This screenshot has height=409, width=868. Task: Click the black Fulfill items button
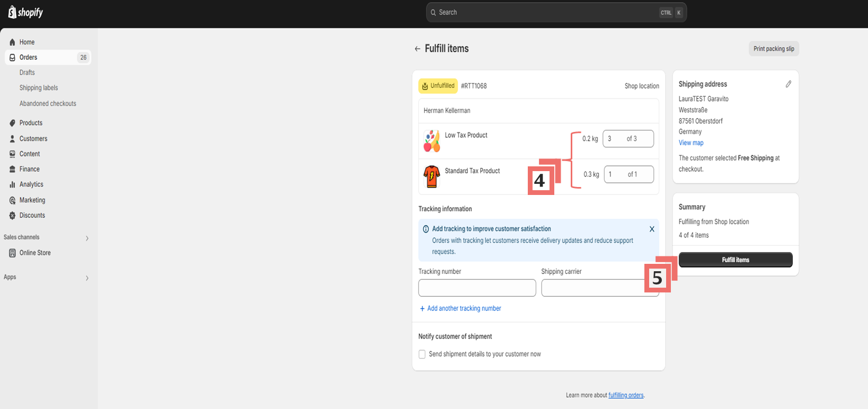[x=735, y=260]
